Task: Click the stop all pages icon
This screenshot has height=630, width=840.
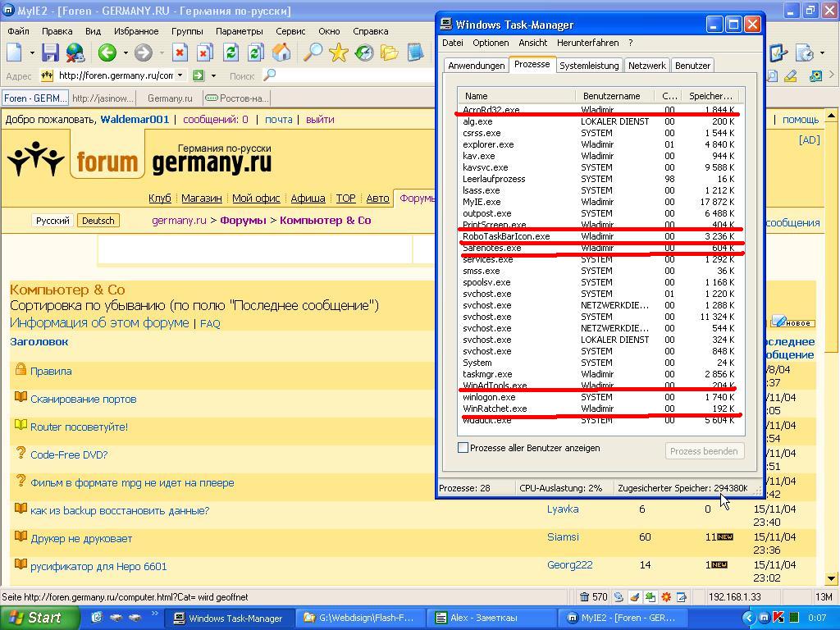Action: pyautogui.click(x=204, y=52)
